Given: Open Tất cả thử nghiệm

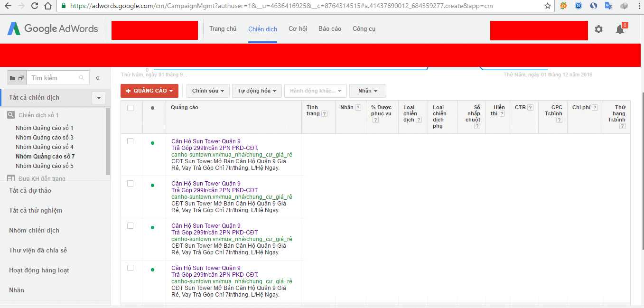Looking at the screenshot, I should (x=36, y=210).
